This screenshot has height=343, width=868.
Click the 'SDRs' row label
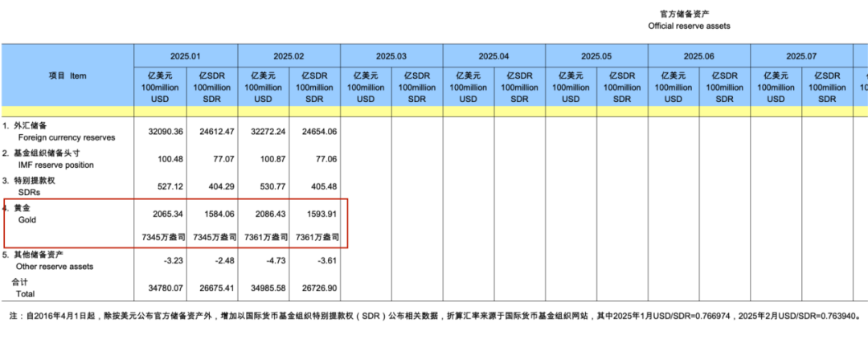(x=30, y=193)
